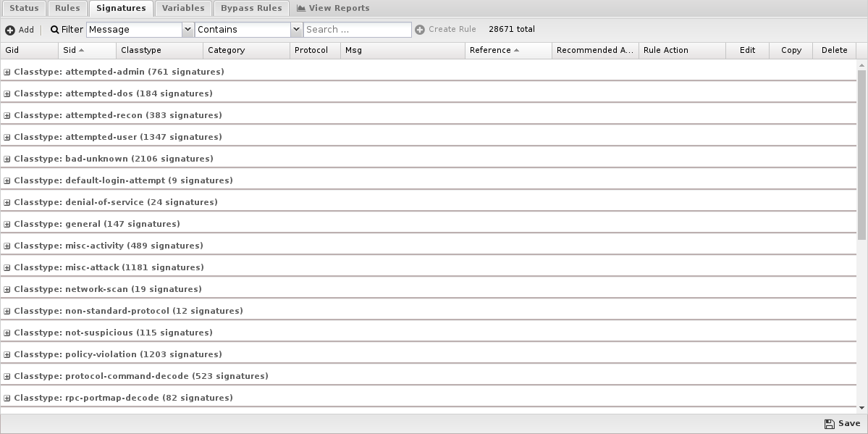Click the vertical scrollbar thumb
The width and height of the screenshot is (868, 434).
pyautogui.click(x=861, y=154)
